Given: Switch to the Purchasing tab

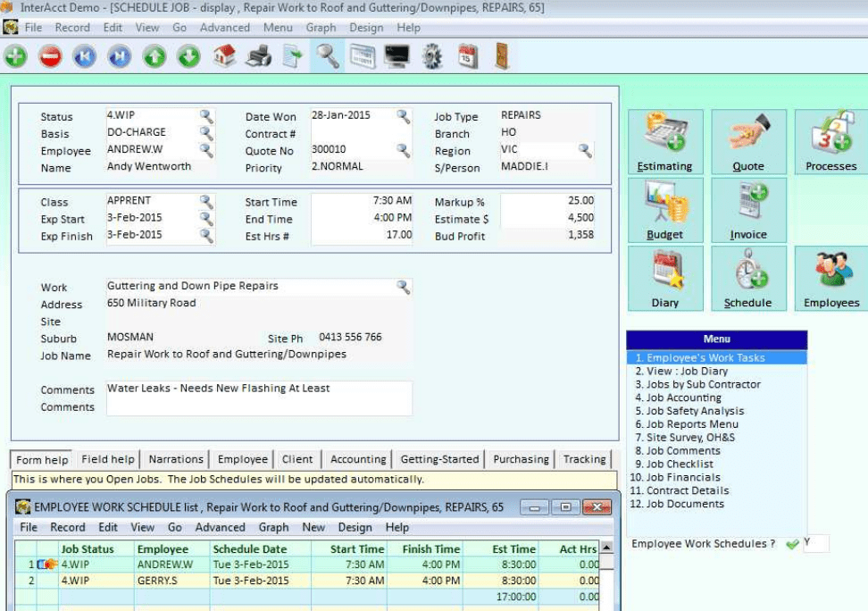Looking at the screenshot, I should click(521, 459).
